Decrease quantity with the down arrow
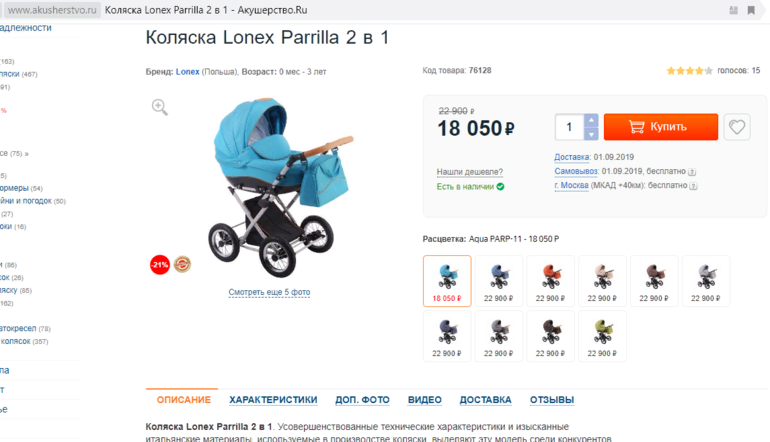Image resolution: width=770 pixels, height=442 pixels. coord(591,134)
